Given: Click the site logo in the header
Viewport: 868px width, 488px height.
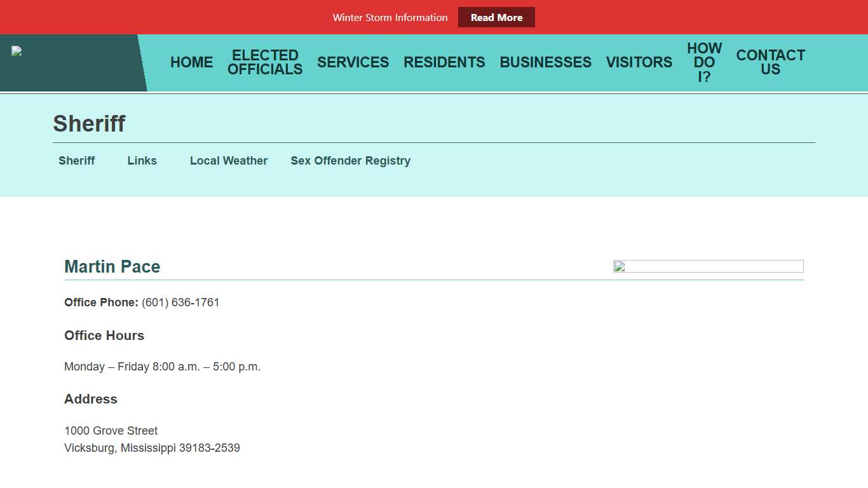Looking at the screenshot, I should tap(17, 51).
